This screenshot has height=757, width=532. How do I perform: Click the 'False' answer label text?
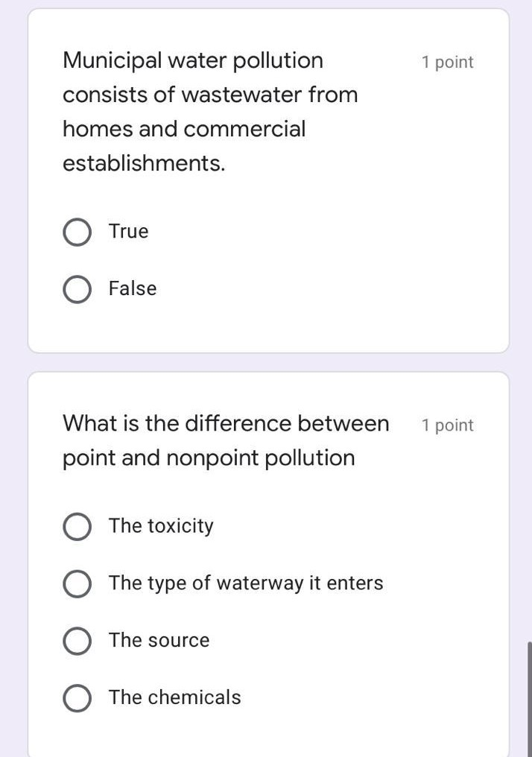[x=132, y=288]
